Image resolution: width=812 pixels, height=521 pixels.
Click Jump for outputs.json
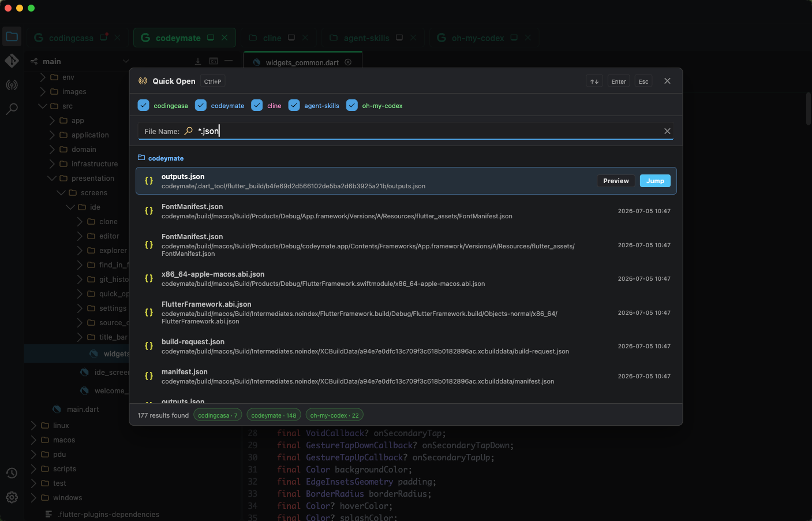point(655,181)
